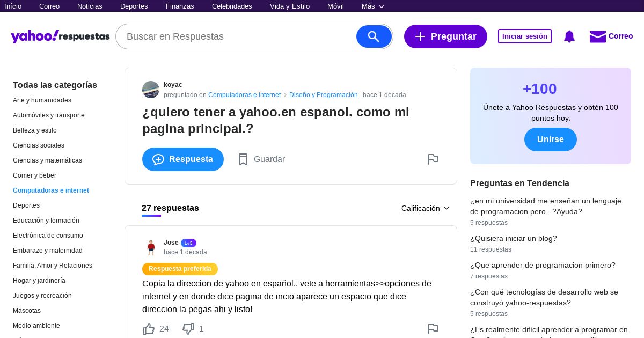The image size is (644, 338).
Task: Open Deportes sidebar category
Action: coord(26,205)
